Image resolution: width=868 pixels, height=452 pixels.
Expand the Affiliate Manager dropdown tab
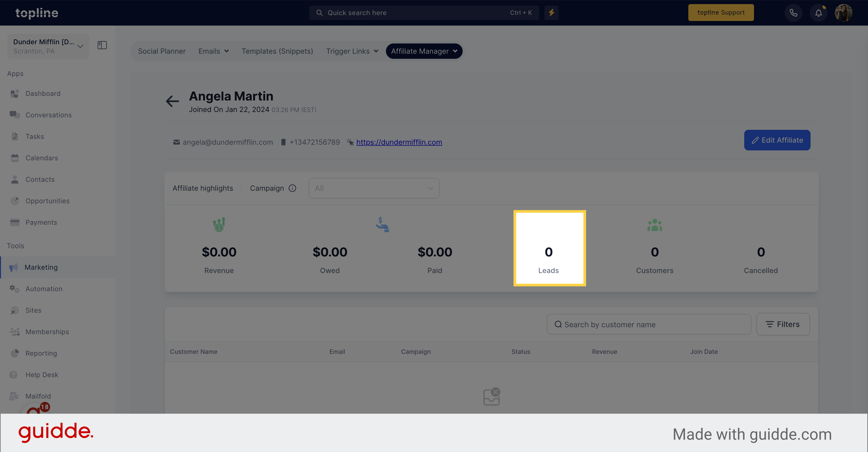pos(424,51)
